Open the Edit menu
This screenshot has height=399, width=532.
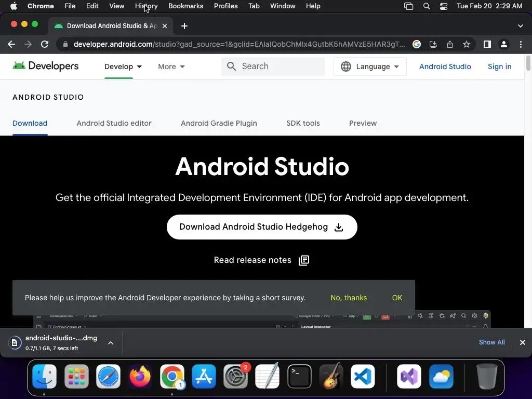coord(92,6)
